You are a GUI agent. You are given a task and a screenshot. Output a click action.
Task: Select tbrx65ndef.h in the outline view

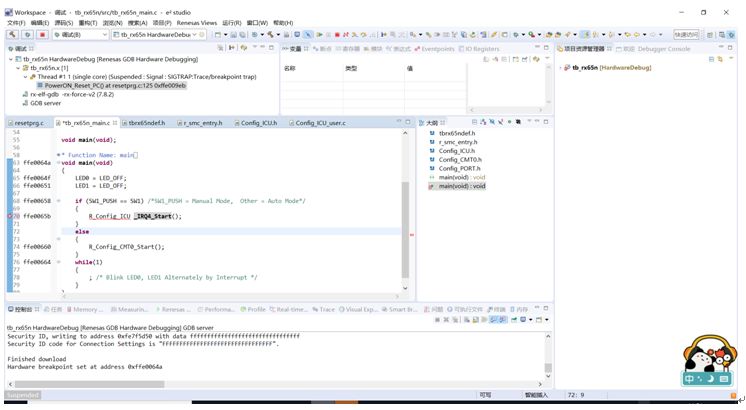pos(452,134)
